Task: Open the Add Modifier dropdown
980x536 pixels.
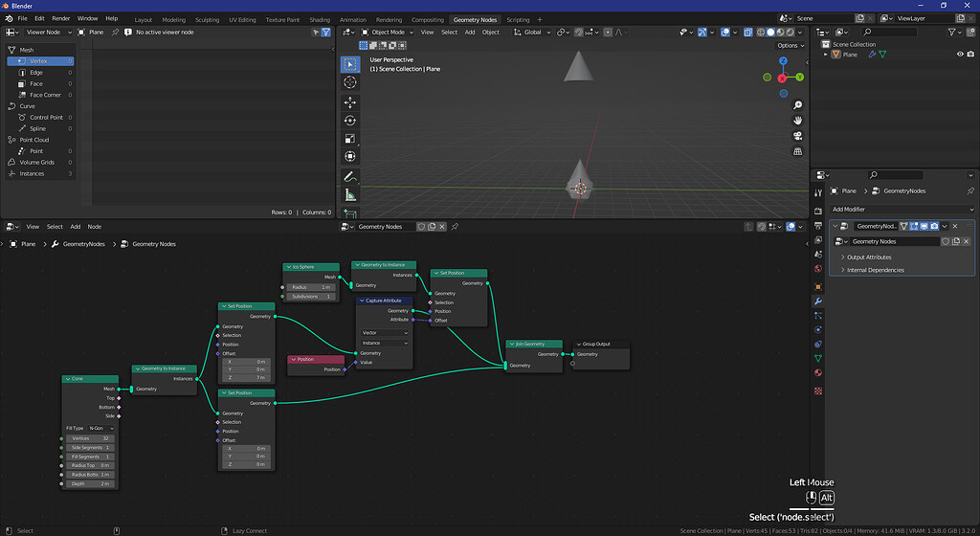Action: [902, 210]
